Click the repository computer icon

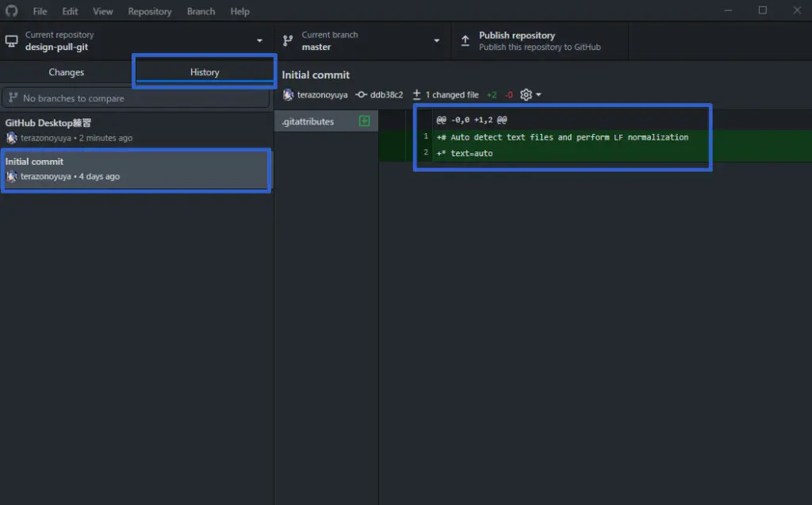[12, 41]
